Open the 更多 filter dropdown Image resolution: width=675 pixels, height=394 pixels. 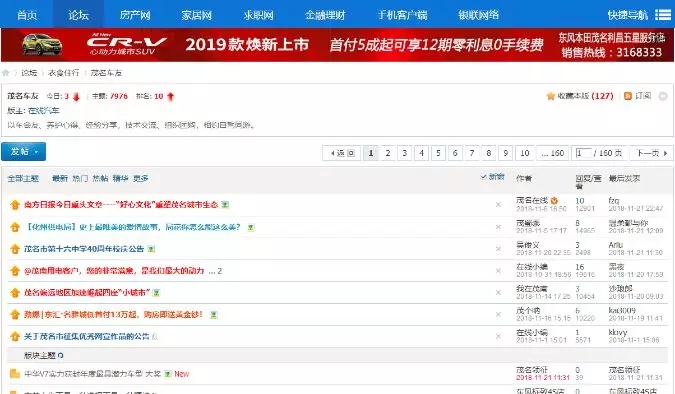141,178
